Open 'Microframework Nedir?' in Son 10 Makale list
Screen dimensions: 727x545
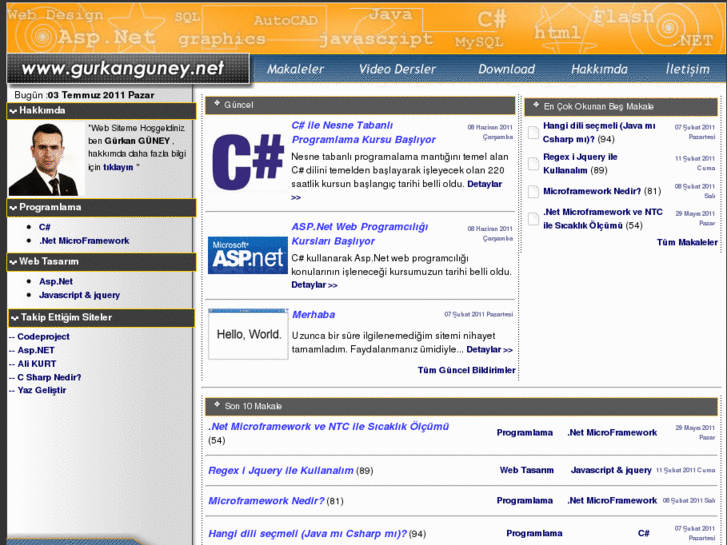click(266, 501)
